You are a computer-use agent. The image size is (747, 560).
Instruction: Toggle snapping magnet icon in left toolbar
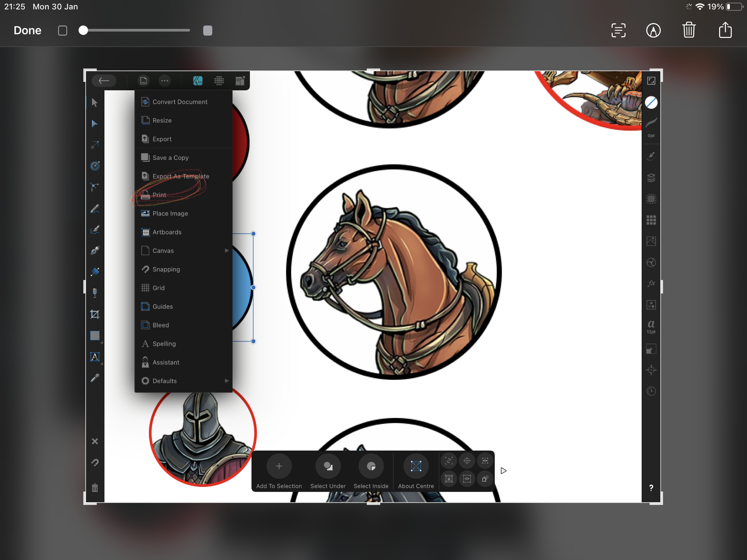point(95,462)
